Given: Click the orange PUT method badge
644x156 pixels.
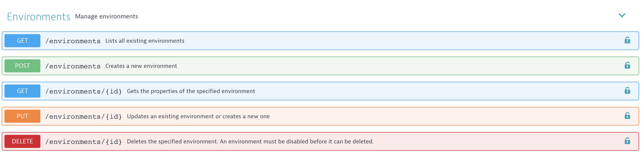Looking at the screenshot, I should (22, 116).
